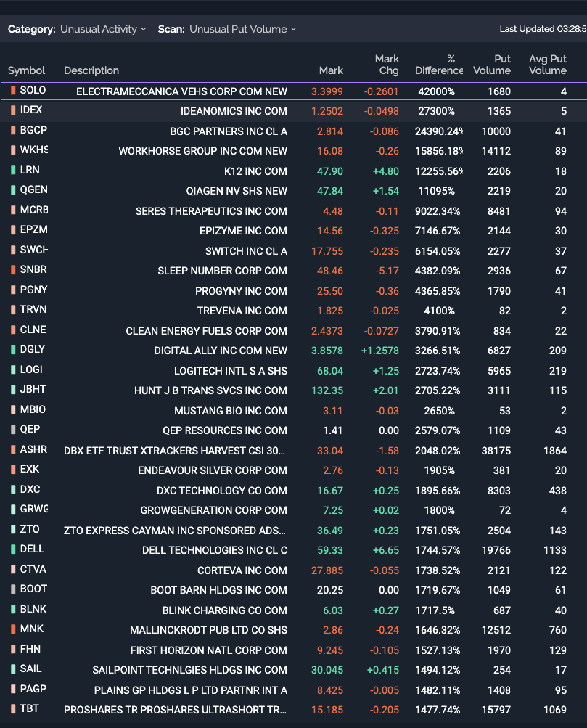Click the 132.35 mark value
Image resolution: width=587 pixels, height=728 pixels.
pyautogui.click(x=327, y=391)
